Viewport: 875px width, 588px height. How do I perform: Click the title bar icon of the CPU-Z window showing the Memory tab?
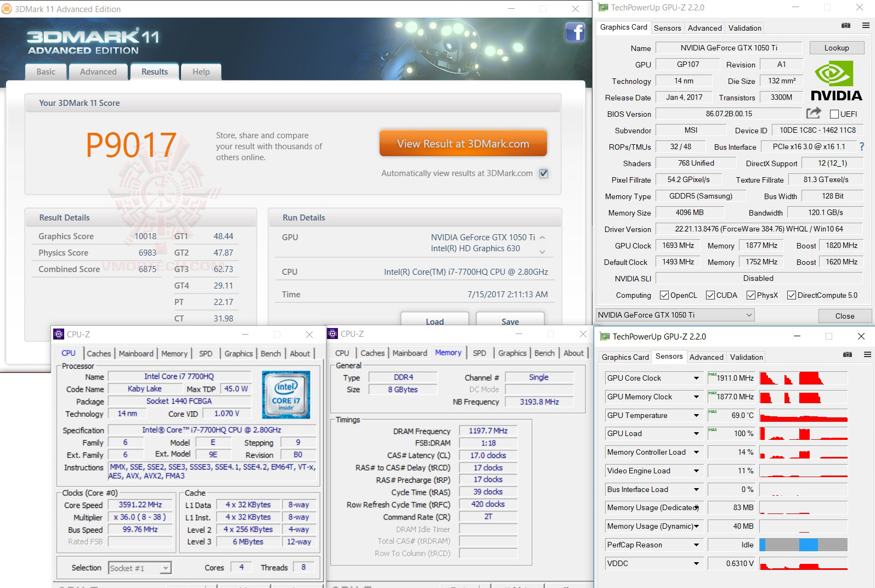coord(332,333)
